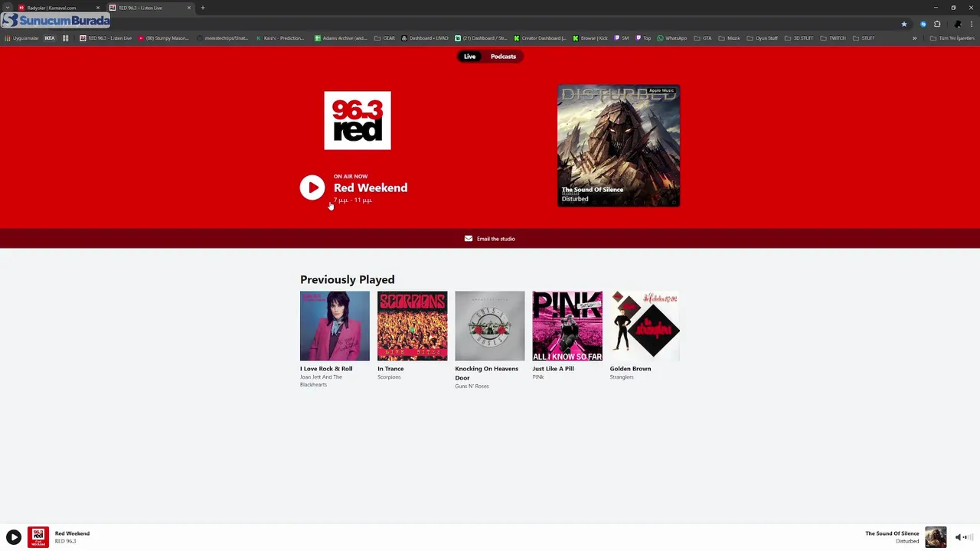This screenshot has height=551, width=980.
Task: Click the envelope icon in studio bar
Action: (469, 239)
